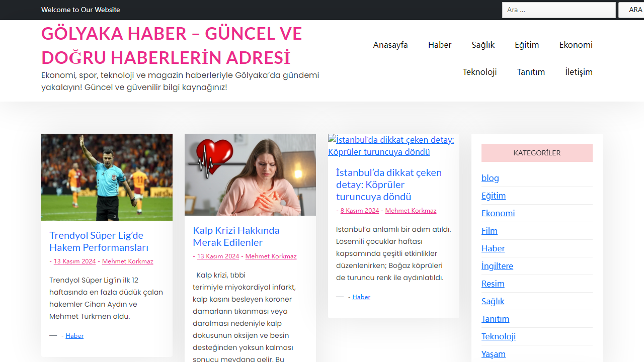
Task: Select the Ekonomi category in sidebar
Action: point(498,213)
